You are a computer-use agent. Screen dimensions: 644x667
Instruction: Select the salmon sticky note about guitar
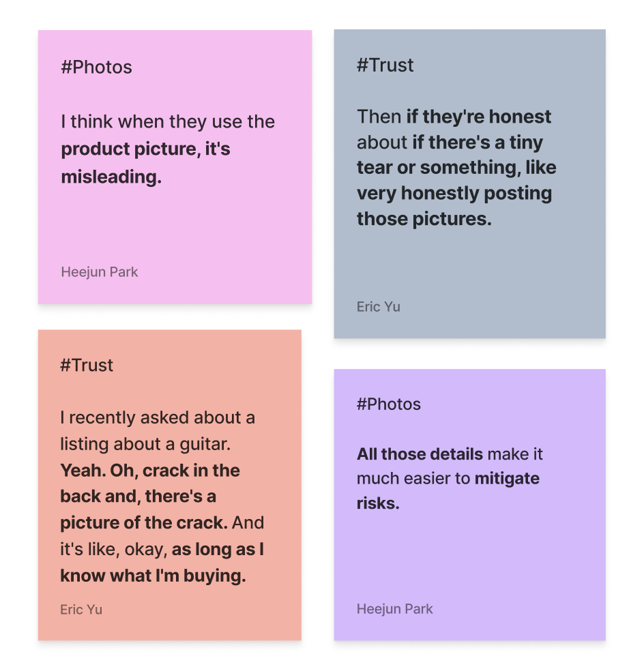click(x=170, y=485)
